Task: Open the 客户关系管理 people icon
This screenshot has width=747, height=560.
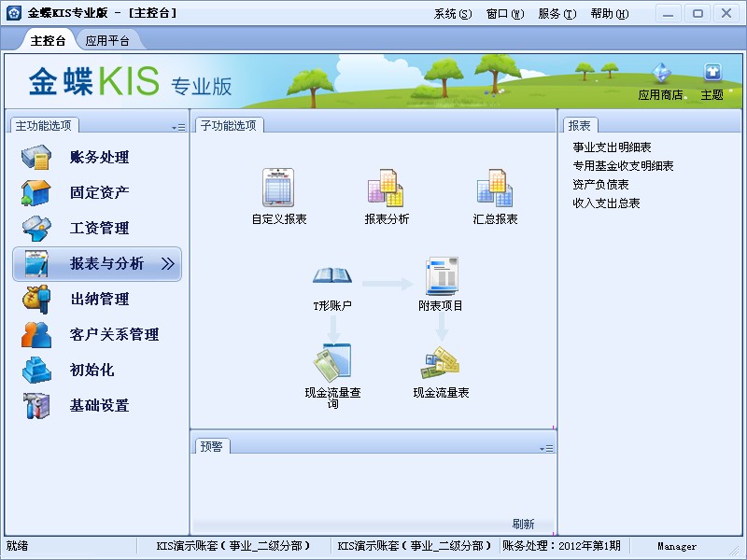Action: 36,334
